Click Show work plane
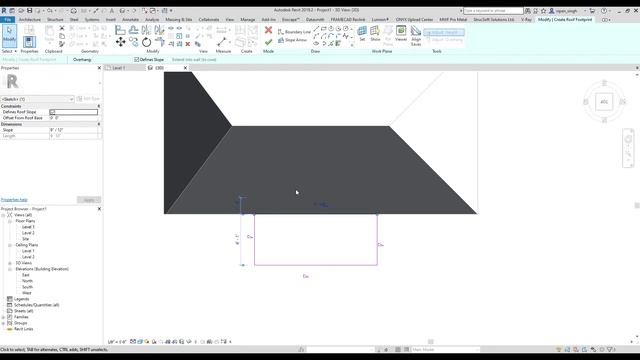Viewport: 640px width, 360px height. [x=375, y=33]
